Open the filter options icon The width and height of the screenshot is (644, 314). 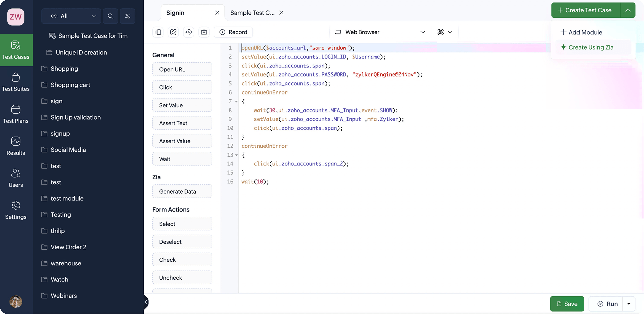pyautogui.click(x=128, y=16)
